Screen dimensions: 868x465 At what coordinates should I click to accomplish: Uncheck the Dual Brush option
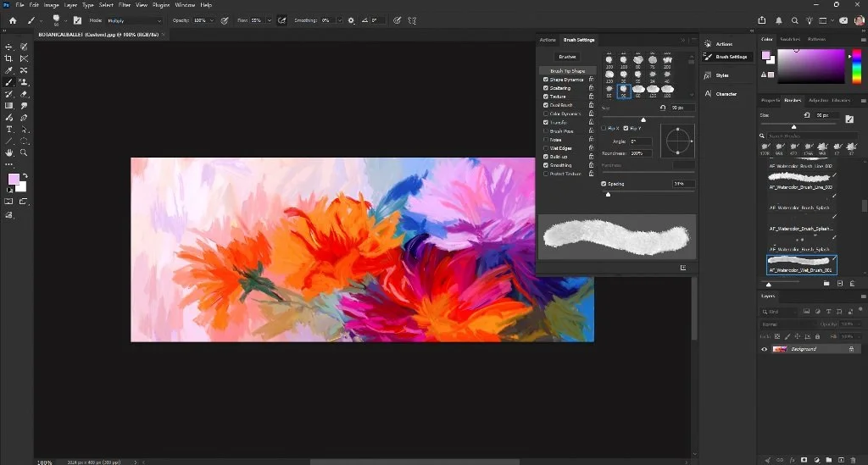coord(546,105)
